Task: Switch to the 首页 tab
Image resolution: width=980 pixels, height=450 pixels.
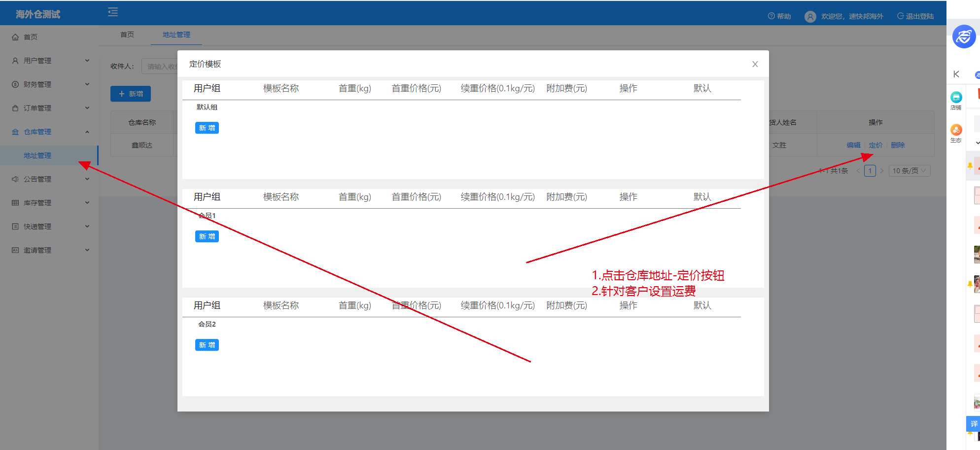Action: [x=127, y=35]
